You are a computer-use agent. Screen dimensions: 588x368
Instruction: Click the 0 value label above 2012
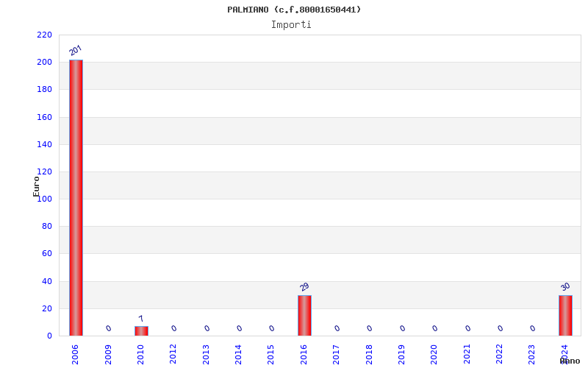point(174,328)
